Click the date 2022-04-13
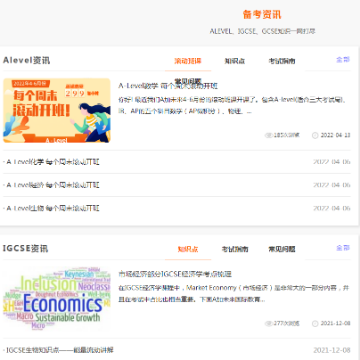 click(335, 135)
